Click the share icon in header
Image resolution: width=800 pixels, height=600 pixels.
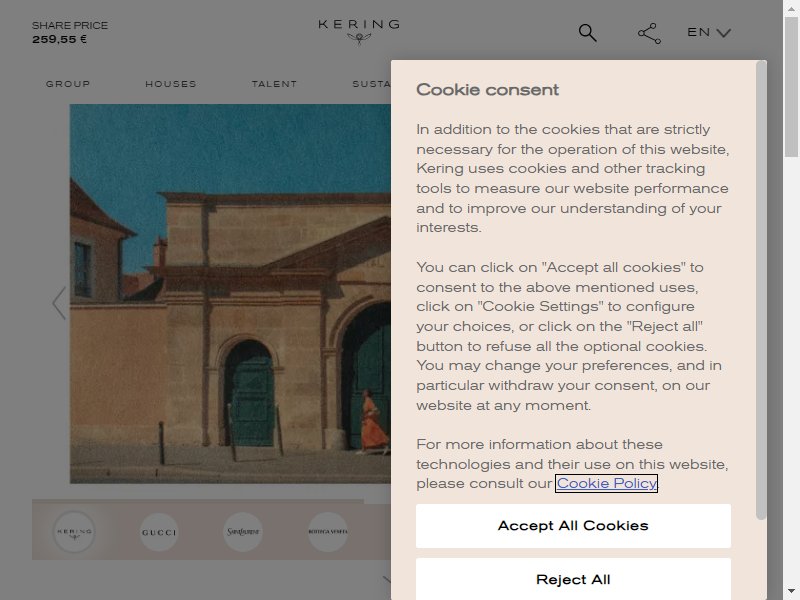[x=649, y=33]
